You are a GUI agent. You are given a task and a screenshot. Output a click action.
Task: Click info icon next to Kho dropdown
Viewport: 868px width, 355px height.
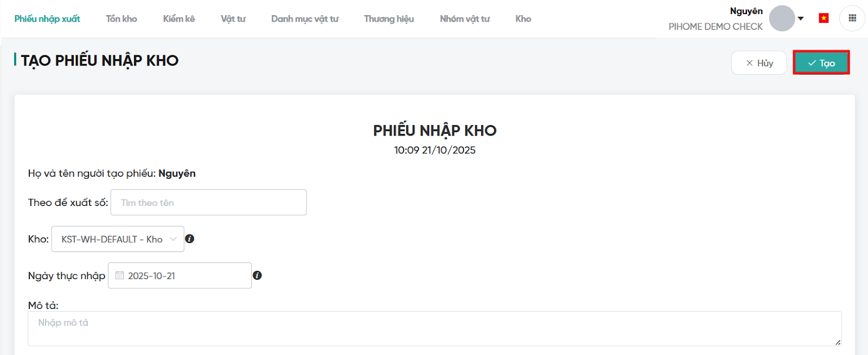point(190,238)
